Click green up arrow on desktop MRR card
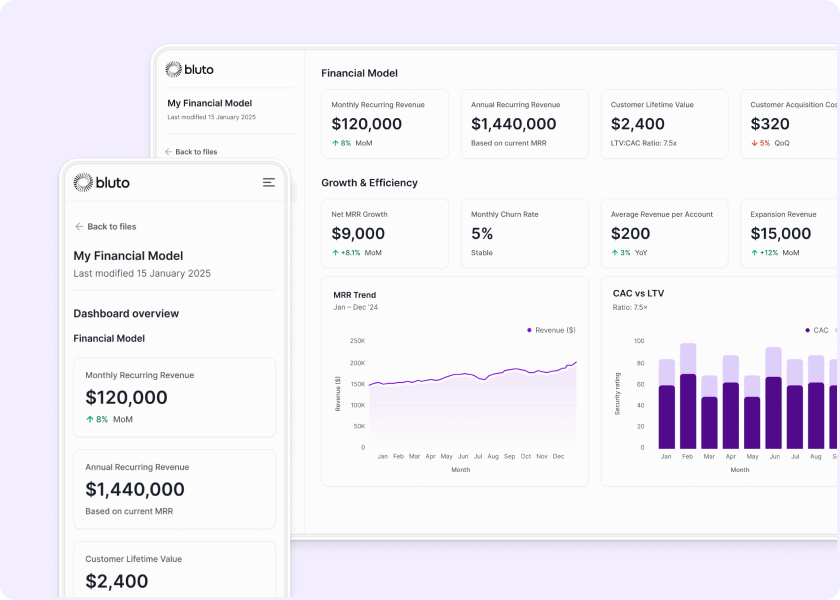Viewport: 840px width, 600px height. (x=335, y=143)
